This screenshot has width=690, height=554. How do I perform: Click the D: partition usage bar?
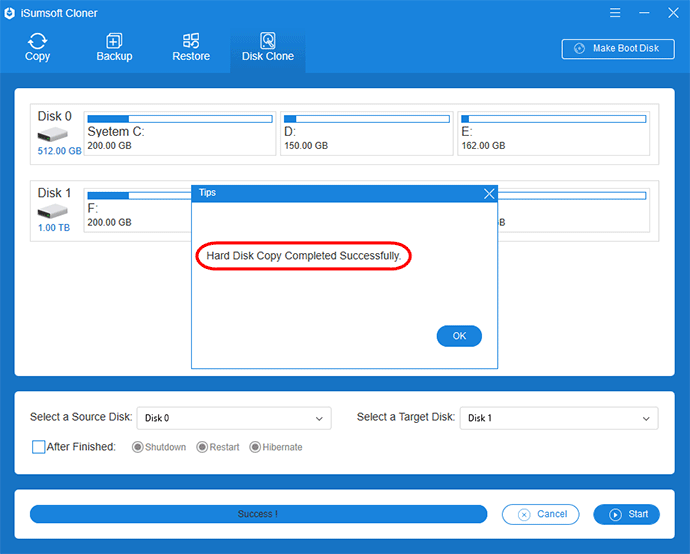(367, 119)
